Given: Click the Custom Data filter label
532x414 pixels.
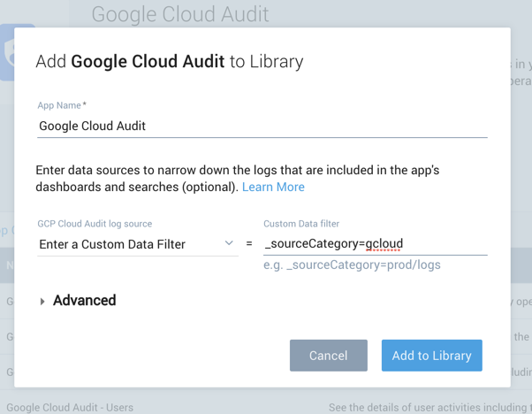Looking at the screenshot, I should point(301,224).
